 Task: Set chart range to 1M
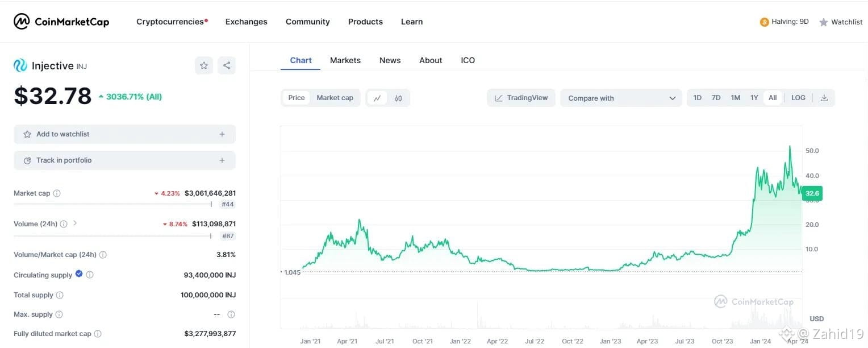coord(736,98)
